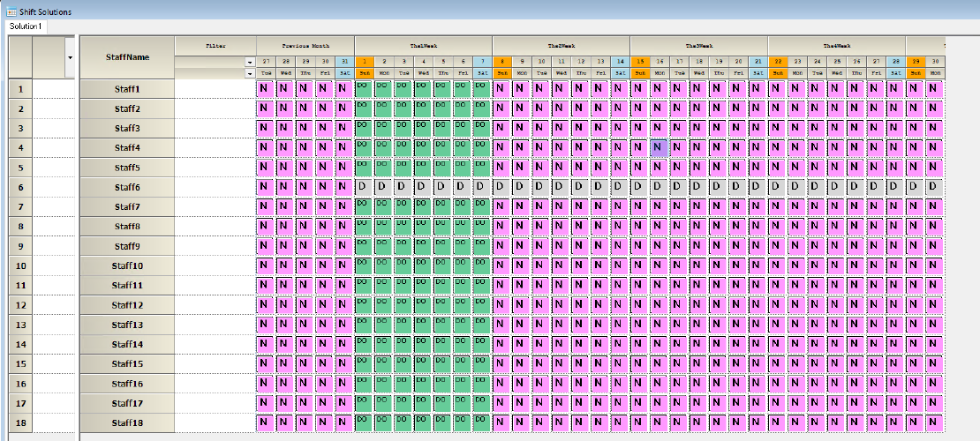Select row number 18 header
The width and height of the screenshot is (980, 441).
tap(20, 423)
